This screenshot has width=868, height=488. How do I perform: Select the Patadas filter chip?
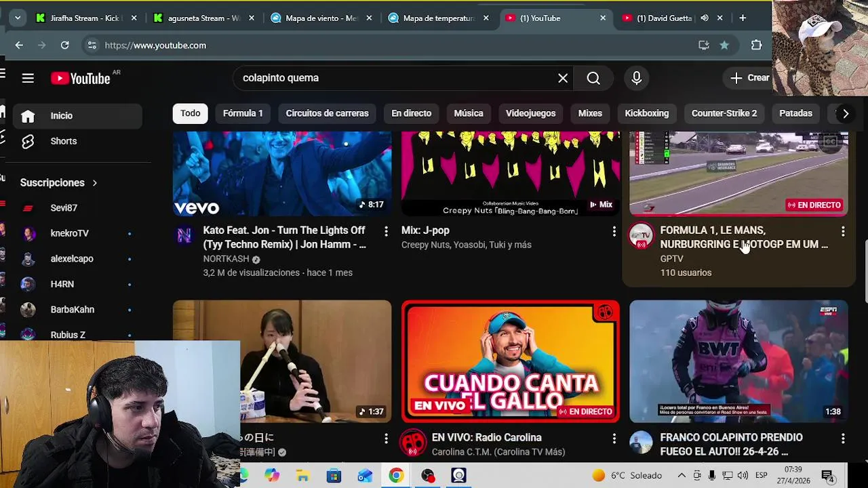pyautogui.click(x=795, y=113)
